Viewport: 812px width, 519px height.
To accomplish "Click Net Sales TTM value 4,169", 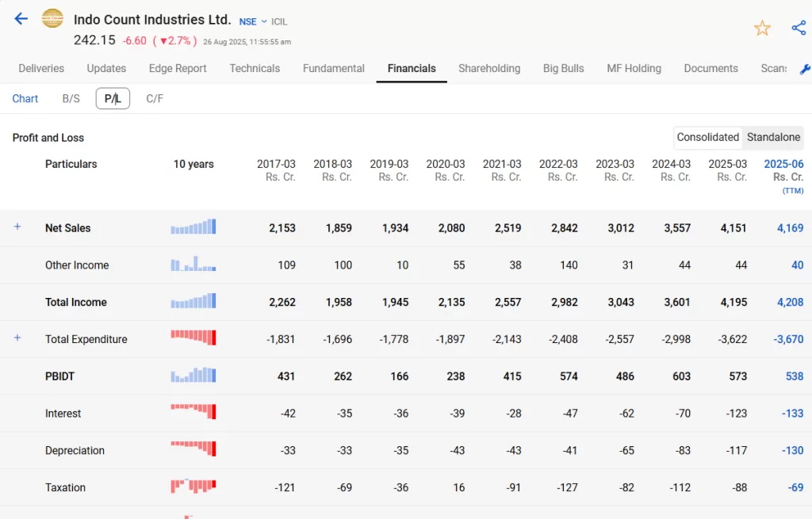I will [x=791, y=228].
